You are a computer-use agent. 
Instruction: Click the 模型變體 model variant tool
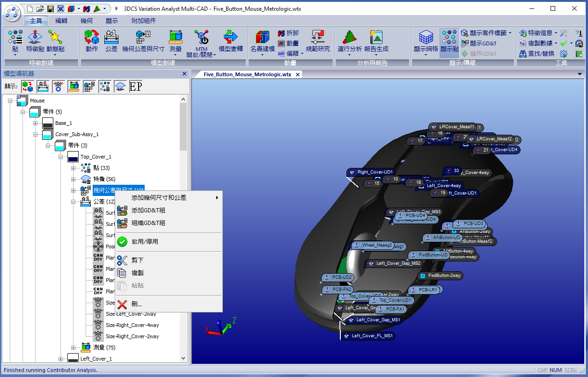tap(231, 41)
